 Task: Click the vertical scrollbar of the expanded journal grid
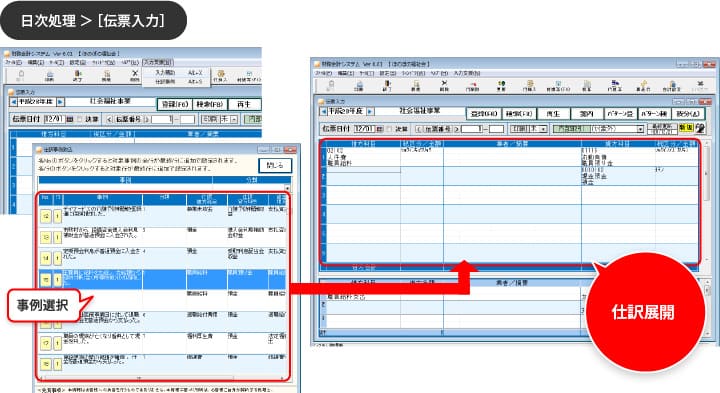[x=707, y=202]
